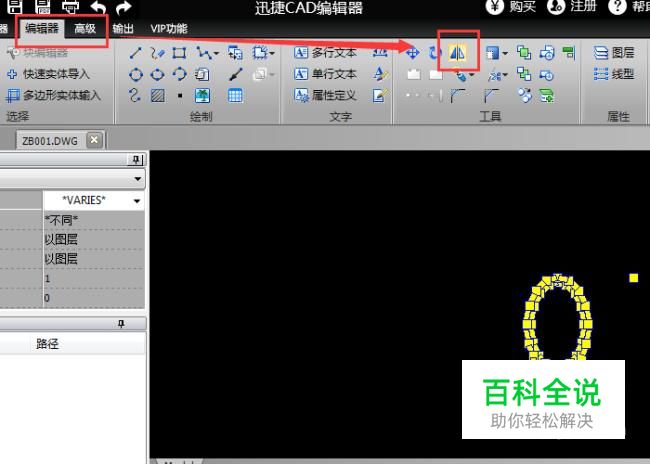This screenshot has width=650, height=464.
Task: Toggle the pin on the properties panel
Action: (136, 160)
